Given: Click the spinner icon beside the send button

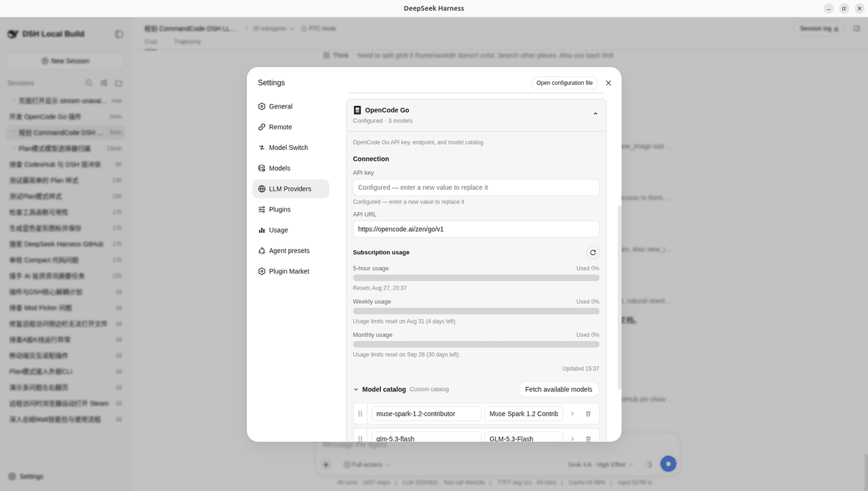Looking at the screenshot, I should tap(648, 465).
